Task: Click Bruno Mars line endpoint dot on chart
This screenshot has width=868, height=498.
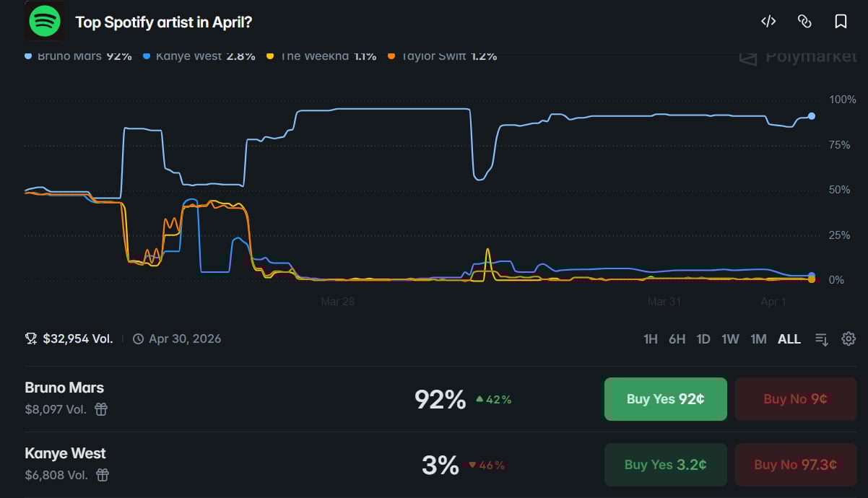Action: point(812,116)
